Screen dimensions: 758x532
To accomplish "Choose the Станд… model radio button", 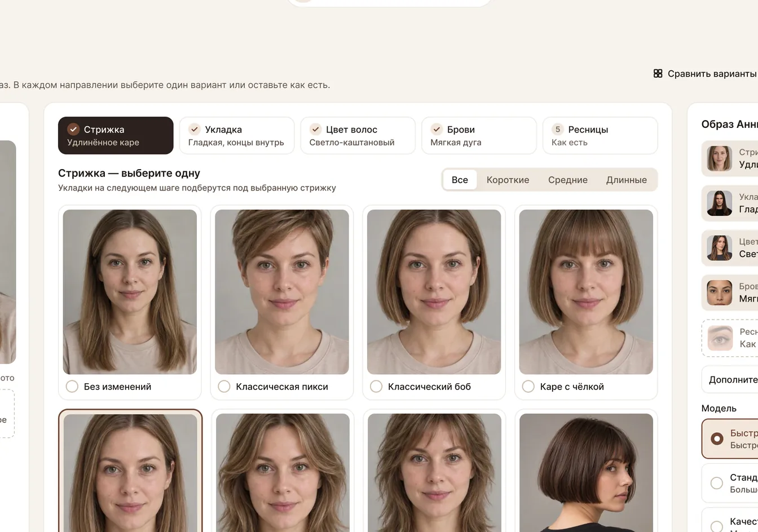I will point(717,483).
